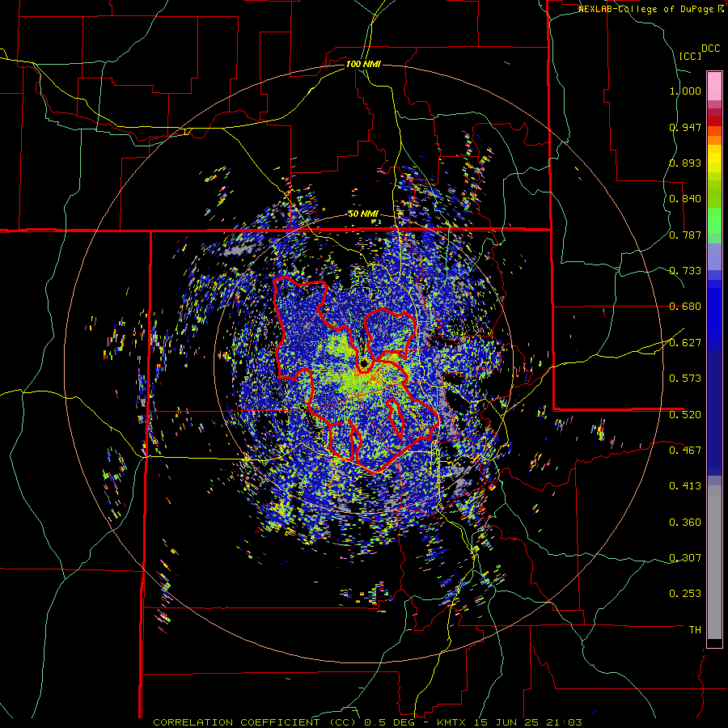Select the 0.360 legend value
728x728 pixels.
(x=685, y=522)
